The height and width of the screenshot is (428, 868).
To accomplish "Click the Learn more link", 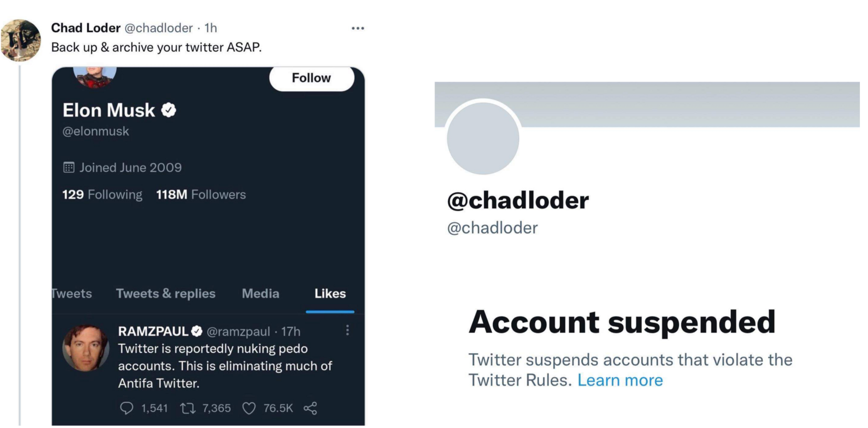I will 620,380.
